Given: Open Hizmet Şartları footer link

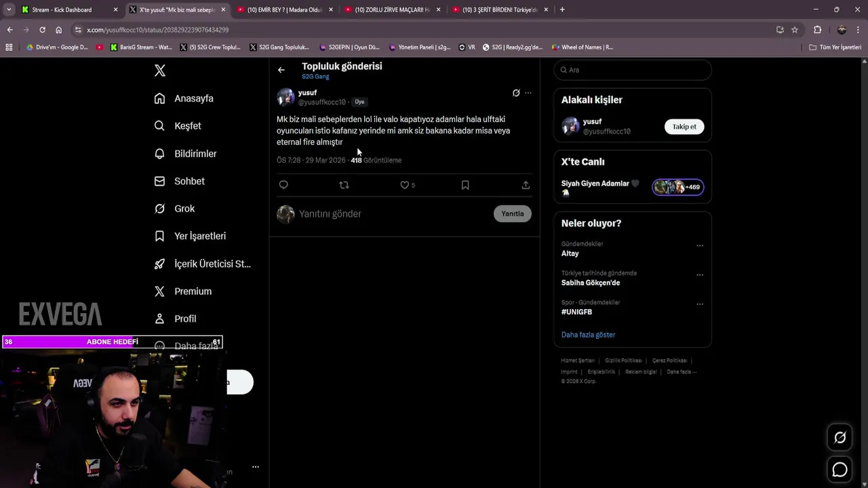Looking at the screenshot, I should (x=578, y=361).
